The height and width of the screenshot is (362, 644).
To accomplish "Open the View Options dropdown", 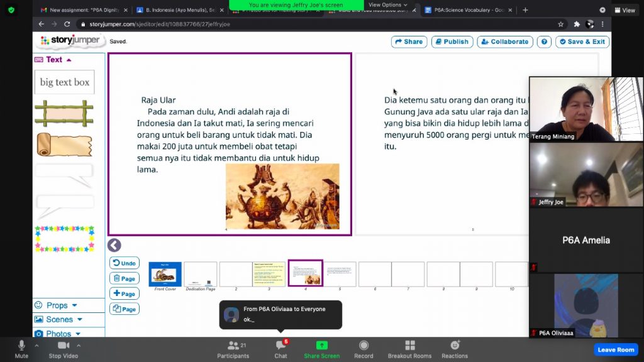I will pyautogui.click(x=387, y=5).
